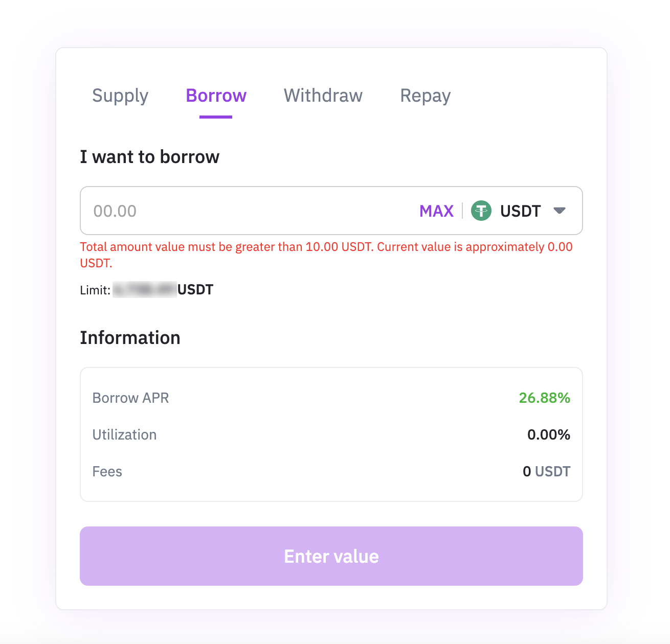Expand the token dropdown arrow

tap(560, 211)
